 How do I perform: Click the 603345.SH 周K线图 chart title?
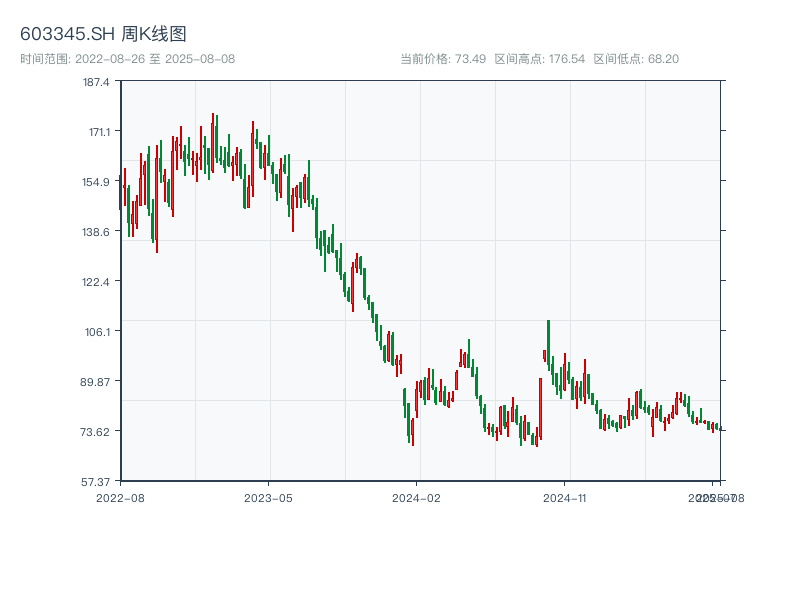103,34
